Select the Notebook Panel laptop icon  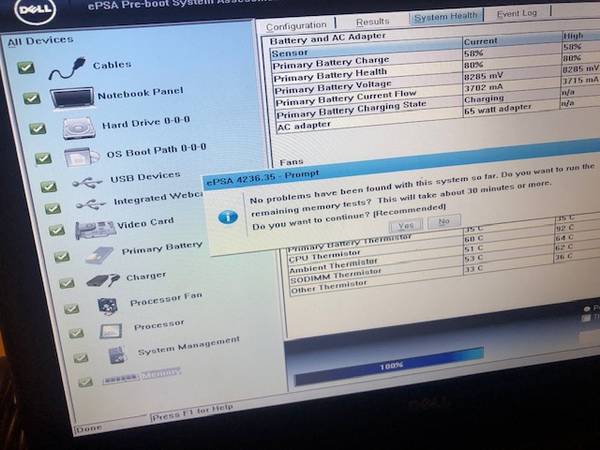click(72, 98)
